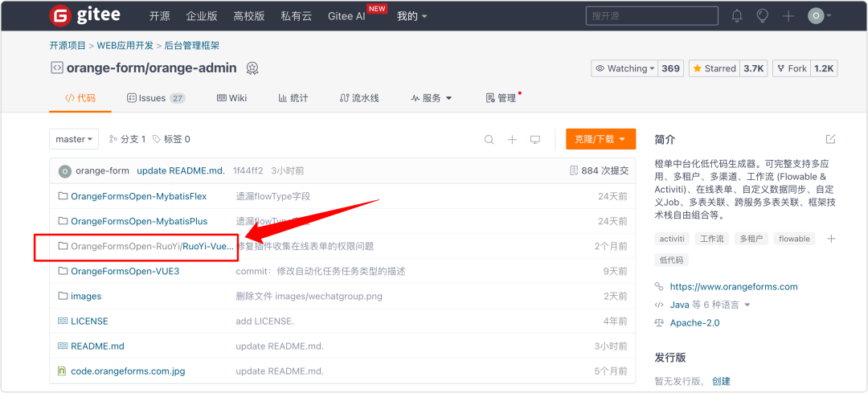Click the 创建 release link
868x393 pixels.
tap(721, 381)
